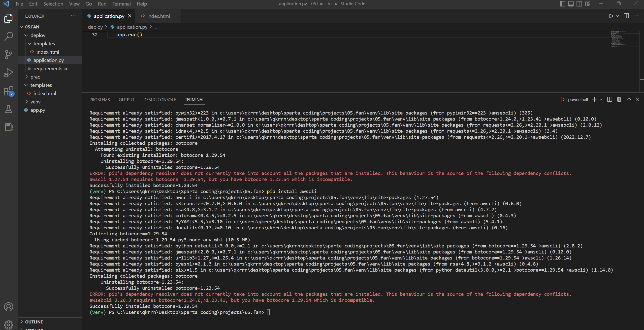Kill the terminal with trash icon
This screenshot has width=644, height=330.
619,99
